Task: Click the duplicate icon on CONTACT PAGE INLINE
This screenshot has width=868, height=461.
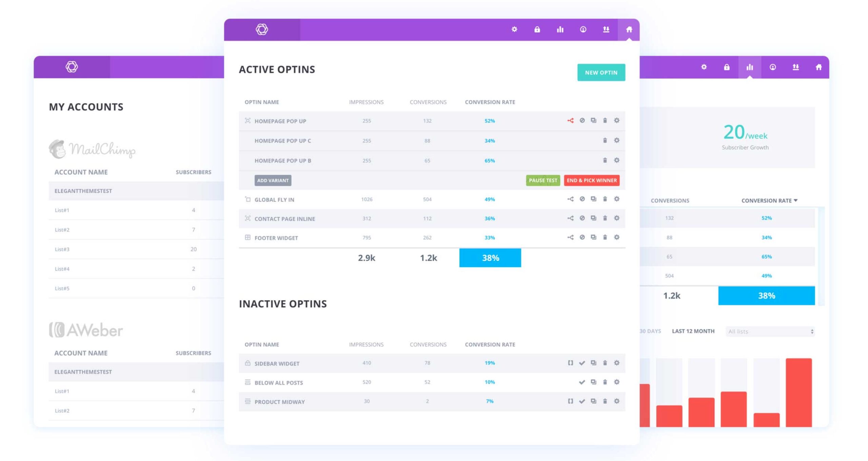Action: click(593, 219)
